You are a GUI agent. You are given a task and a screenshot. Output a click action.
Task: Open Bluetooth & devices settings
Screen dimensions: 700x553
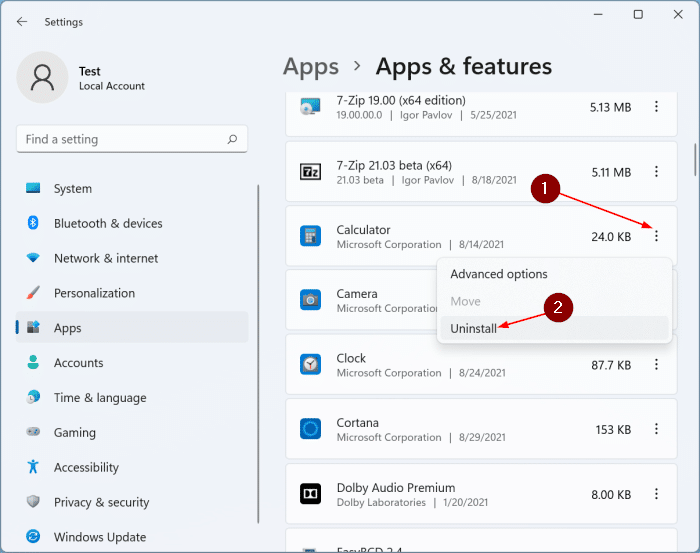point(108,224)
